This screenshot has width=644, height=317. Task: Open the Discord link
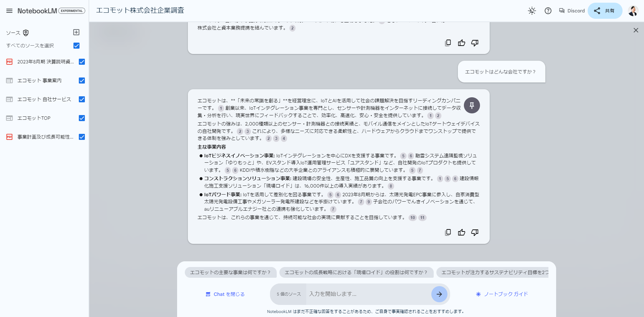click(x=572, y=11)
